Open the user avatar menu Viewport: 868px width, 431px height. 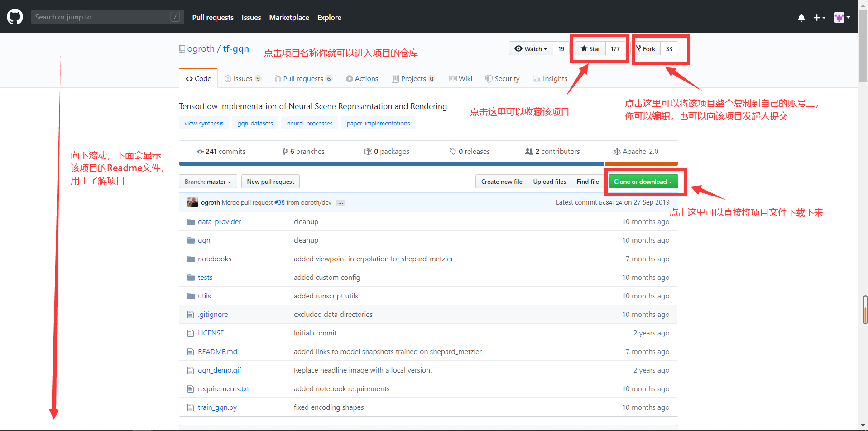click(x=842, y=18)
